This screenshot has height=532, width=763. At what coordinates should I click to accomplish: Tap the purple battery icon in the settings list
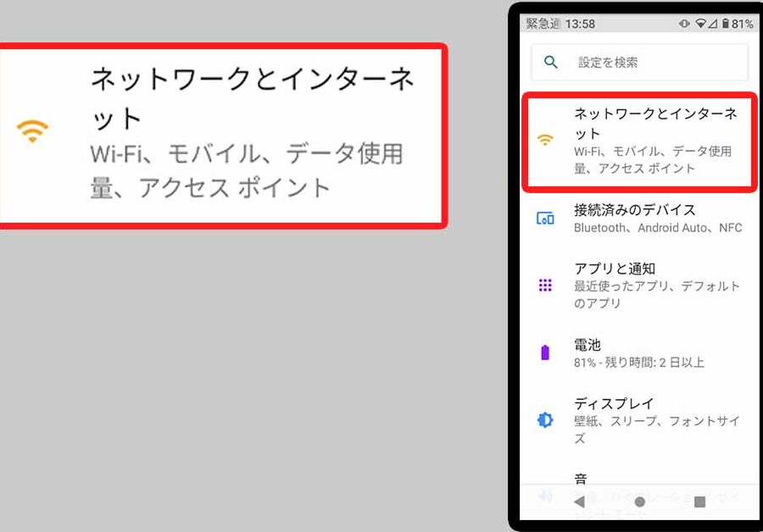545,352
